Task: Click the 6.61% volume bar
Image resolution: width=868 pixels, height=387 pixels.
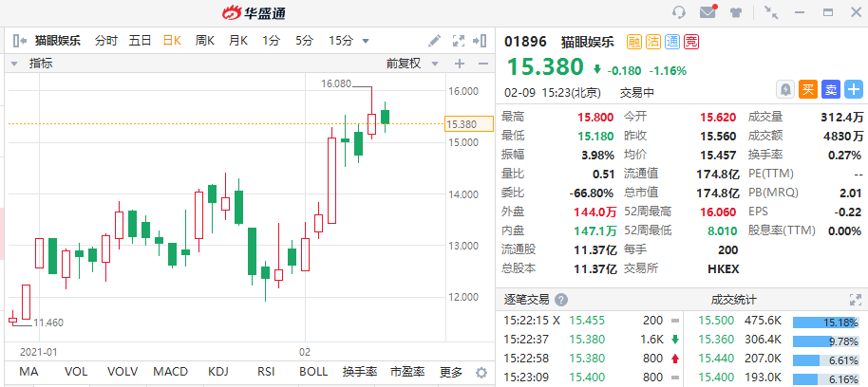Action: coord(826,360)
